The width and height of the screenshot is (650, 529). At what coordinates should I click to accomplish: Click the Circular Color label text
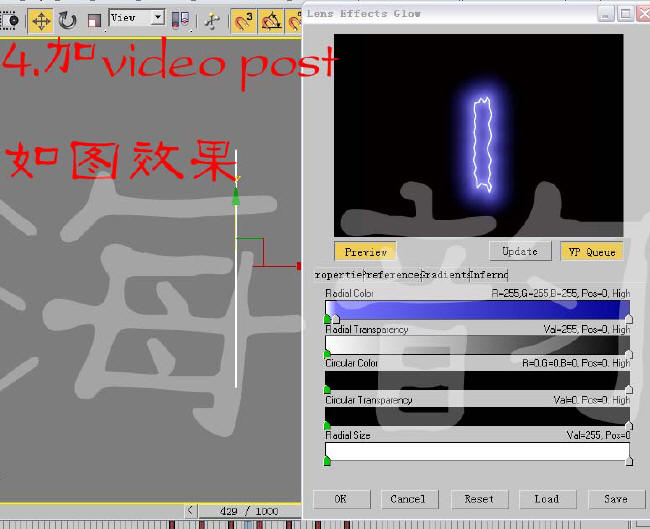coord(352,363)
